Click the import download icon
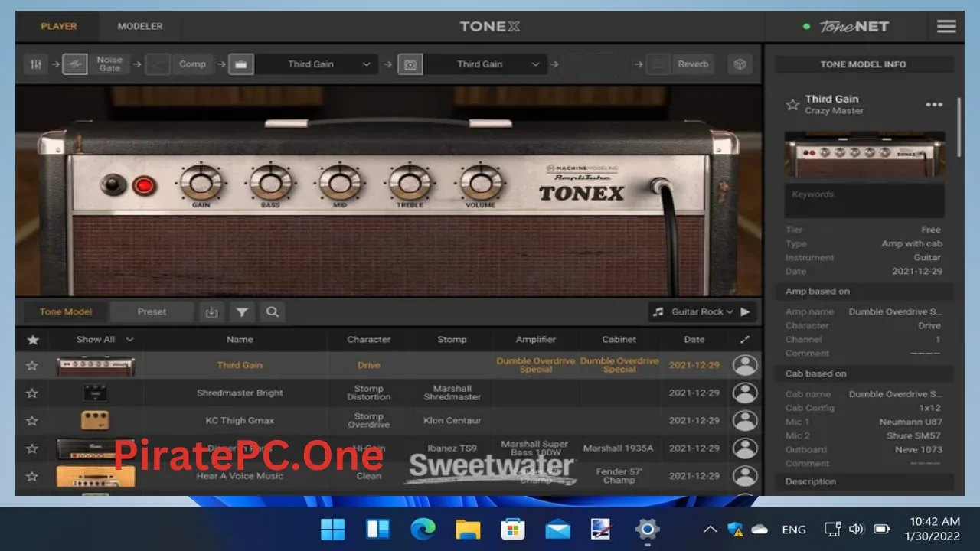 (x=212, y=312)
